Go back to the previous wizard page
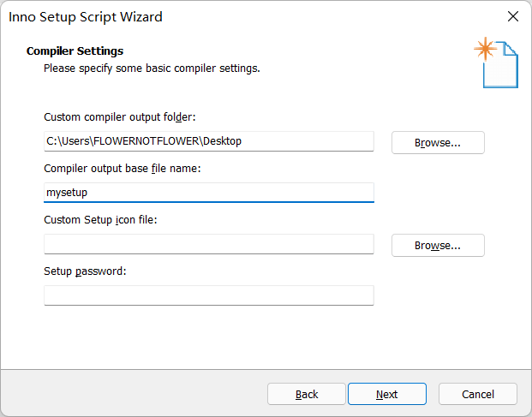This screenshot has width=532, height=417. point(307,394)
